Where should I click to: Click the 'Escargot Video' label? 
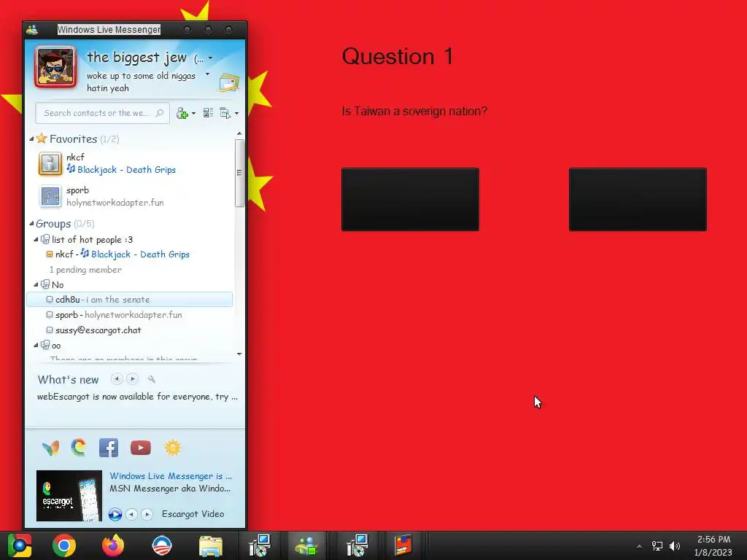(x=193, y=514)
